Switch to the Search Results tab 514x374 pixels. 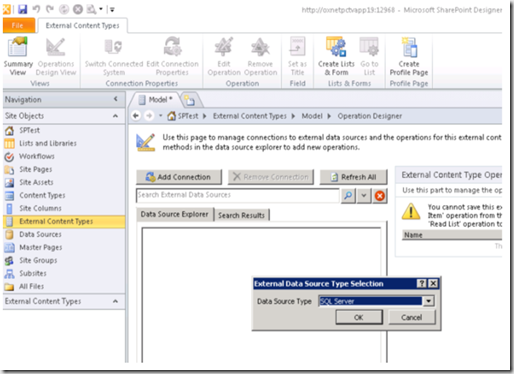point(241,215)
